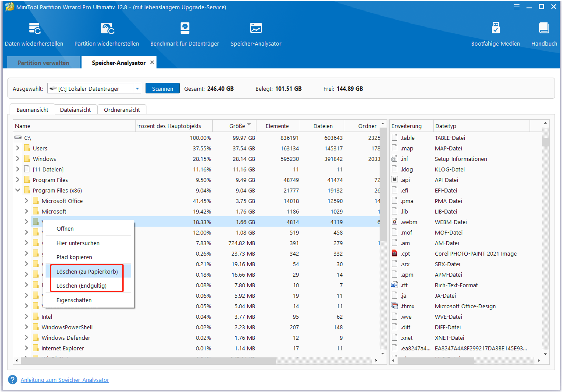Click the .cpt Corel file icon
The height and width of the screenshot is (392, 562).
395,253
